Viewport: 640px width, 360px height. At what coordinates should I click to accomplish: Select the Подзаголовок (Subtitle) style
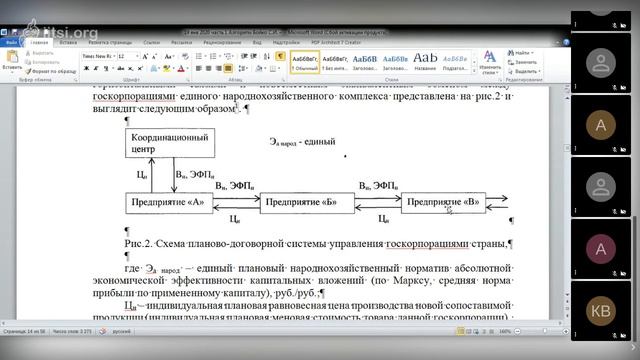point(455,62)
